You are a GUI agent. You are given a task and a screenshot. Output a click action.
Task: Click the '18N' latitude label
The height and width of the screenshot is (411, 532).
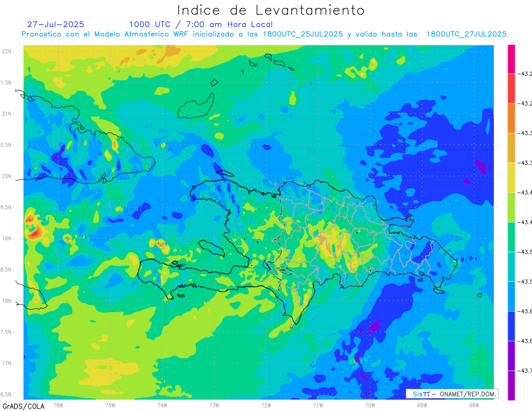point(7,301)
